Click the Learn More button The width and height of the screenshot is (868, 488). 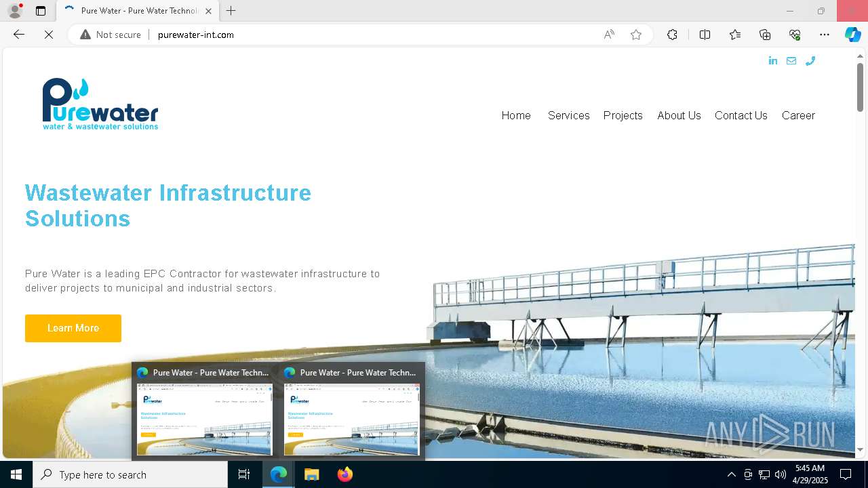pyautogui.click(x=73, y=328)
